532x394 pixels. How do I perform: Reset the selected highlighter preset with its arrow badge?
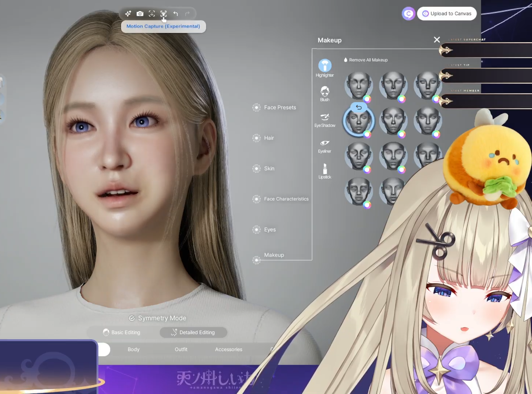[359, 107]
